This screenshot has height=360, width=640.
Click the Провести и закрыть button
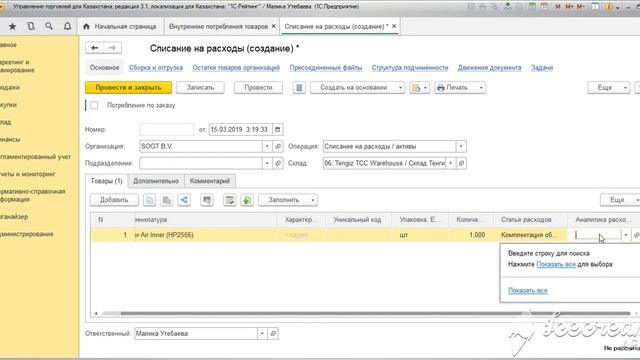(129, 88)
